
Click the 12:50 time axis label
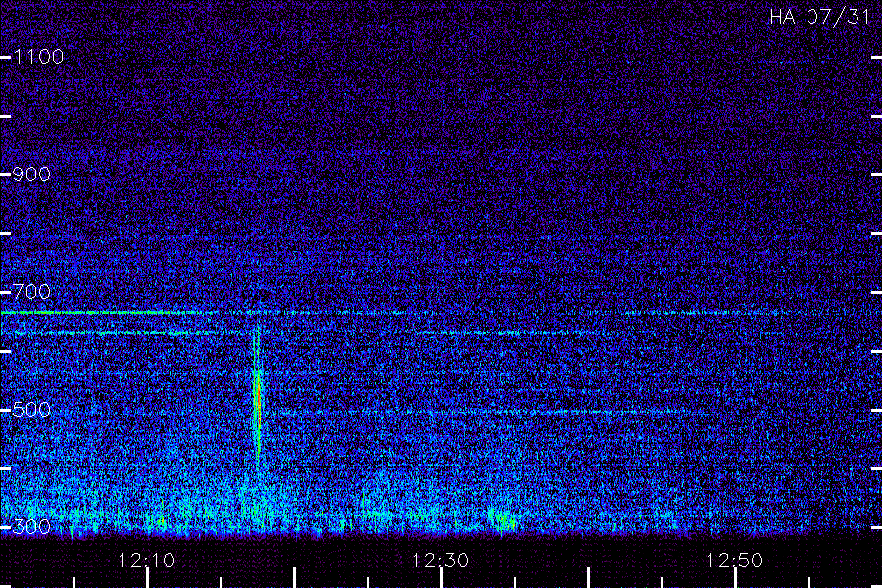734,561
